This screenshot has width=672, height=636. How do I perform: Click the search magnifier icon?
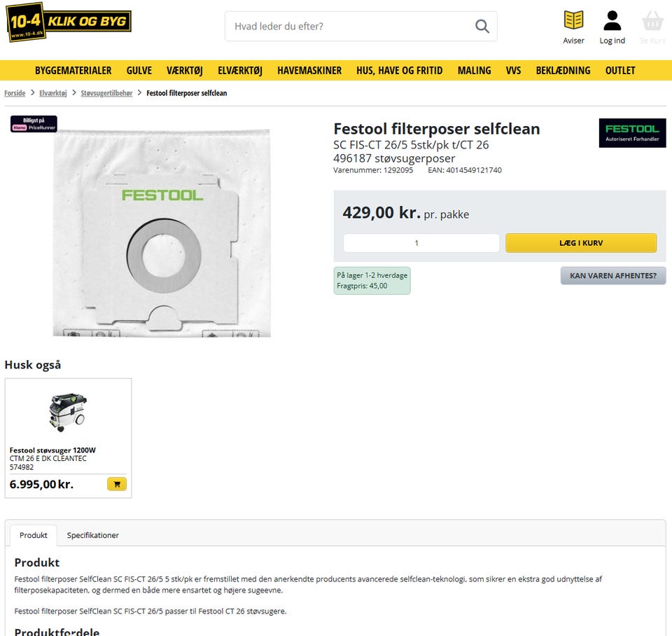pyautogui.click(x=482, y=27)
